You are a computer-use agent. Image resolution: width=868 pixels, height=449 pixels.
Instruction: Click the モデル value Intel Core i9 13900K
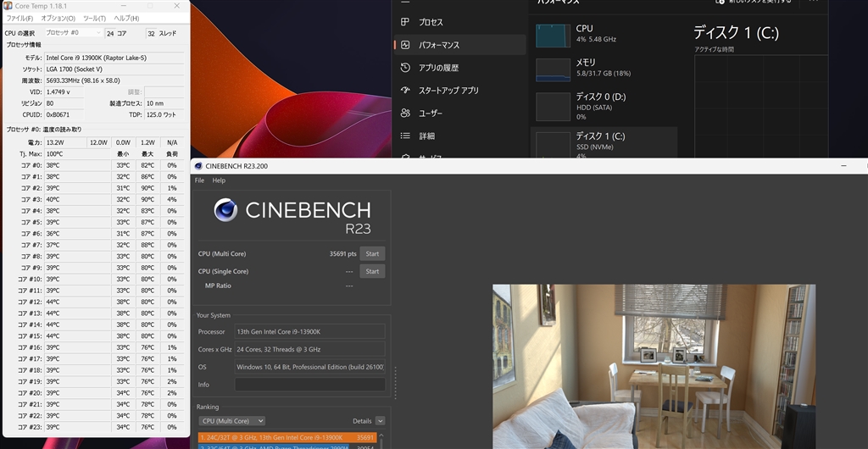[x=114, y=58]
